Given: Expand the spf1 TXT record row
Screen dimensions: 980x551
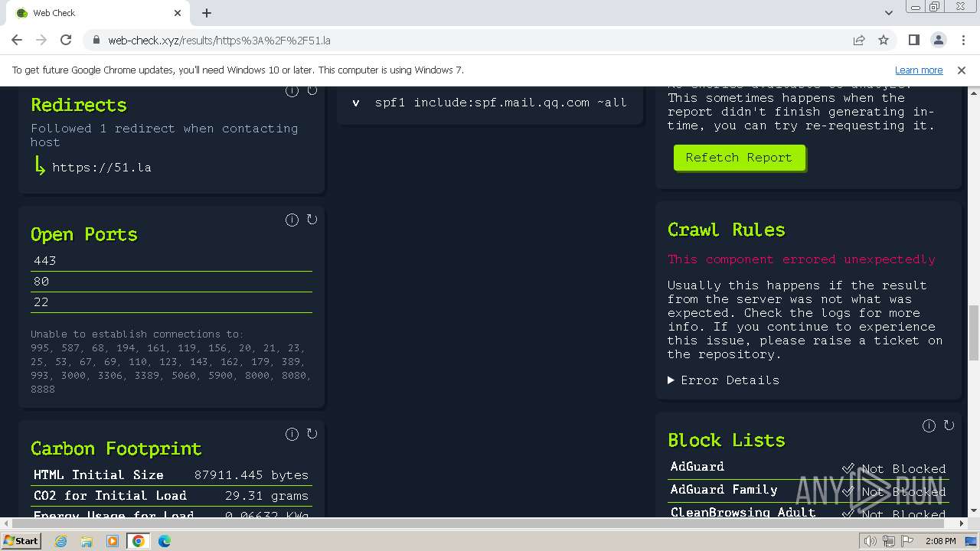Looking at the screenshot, I should (490, 103).
